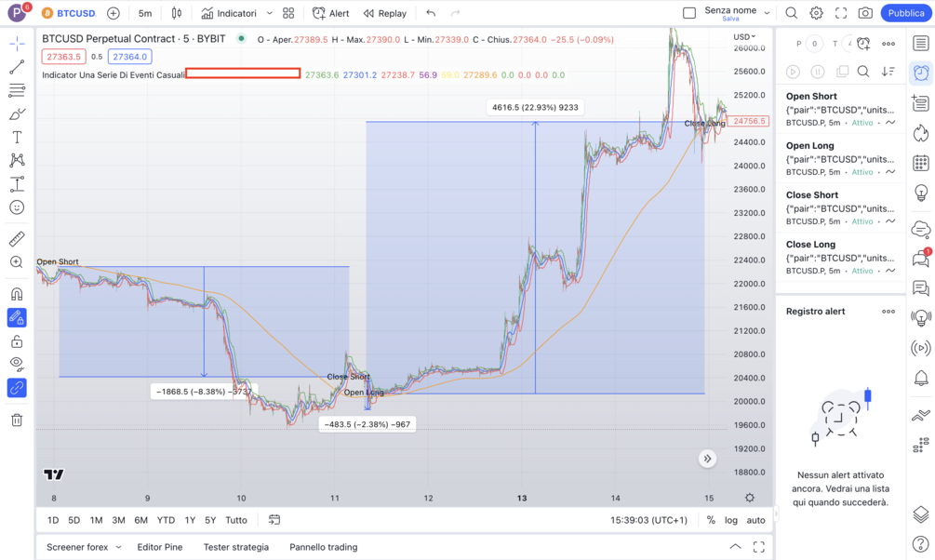The image size is (935, 560).
Task: Select the 5D date range
Action: pyautogui.click(x=73, y=520)
